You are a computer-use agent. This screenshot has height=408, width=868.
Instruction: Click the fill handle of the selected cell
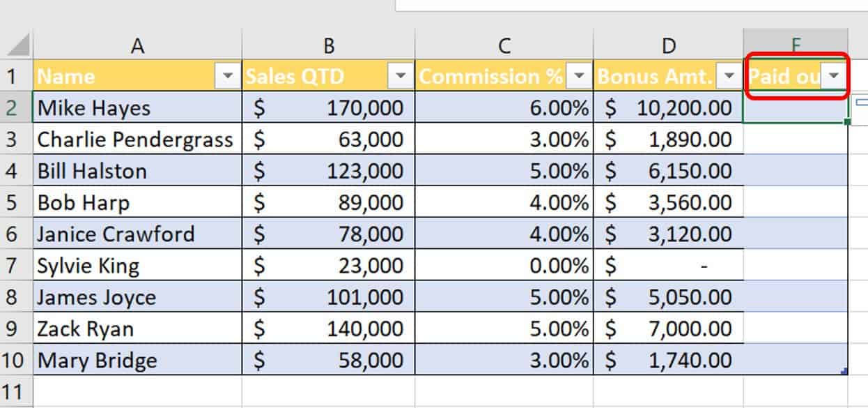click(847, 123)
